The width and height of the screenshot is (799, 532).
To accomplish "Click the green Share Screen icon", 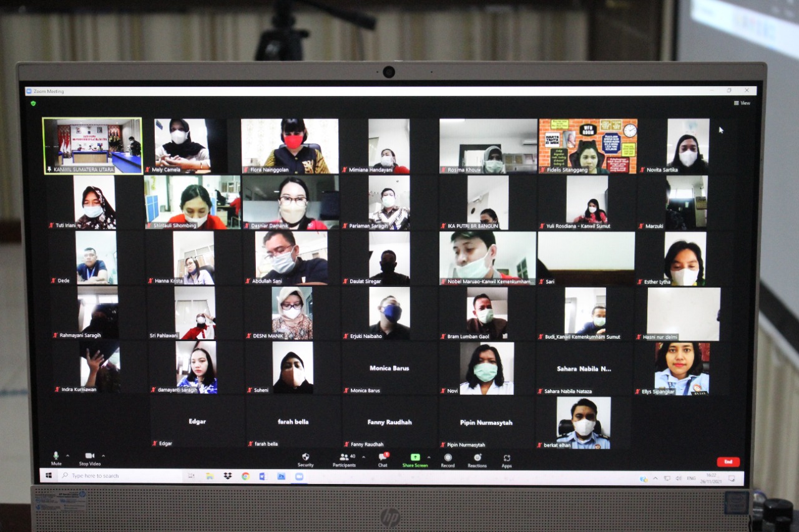I will click(415, 458).
